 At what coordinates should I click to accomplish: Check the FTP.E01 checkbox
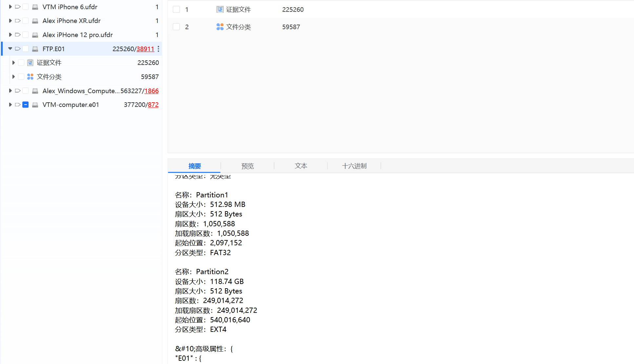(25, 49)
